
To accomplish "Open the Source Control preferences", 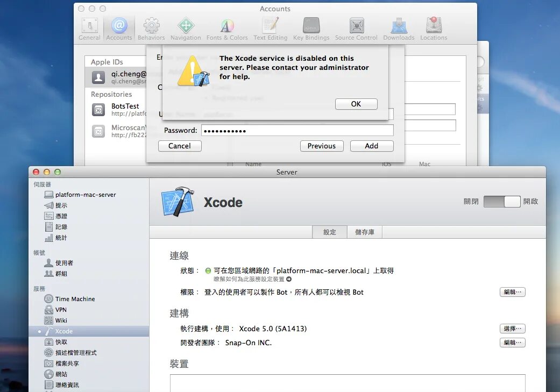I will 356,29.
